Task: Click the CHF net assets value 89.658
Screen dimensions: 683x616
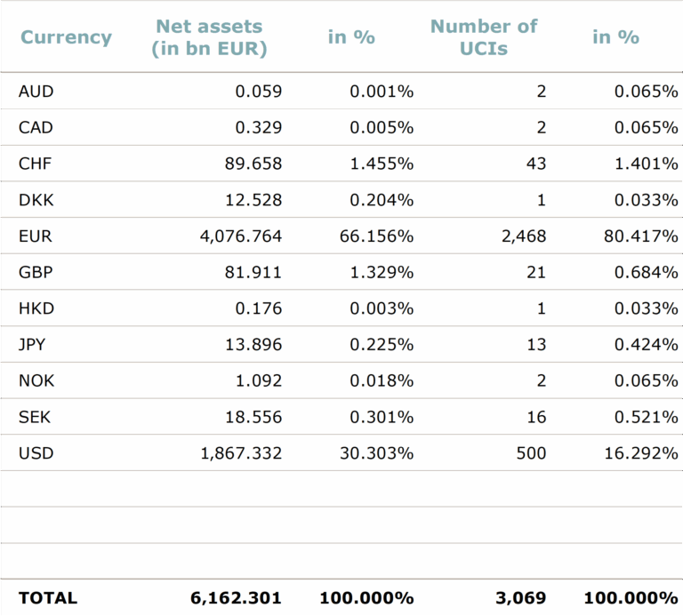Action: pyautogui.click(x=253, y=164)
